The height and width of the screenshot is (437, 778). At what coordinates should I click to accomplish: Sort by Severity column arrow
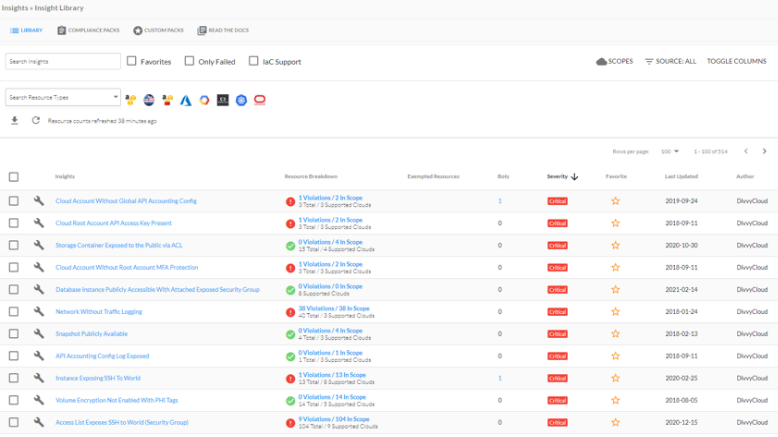575,177
